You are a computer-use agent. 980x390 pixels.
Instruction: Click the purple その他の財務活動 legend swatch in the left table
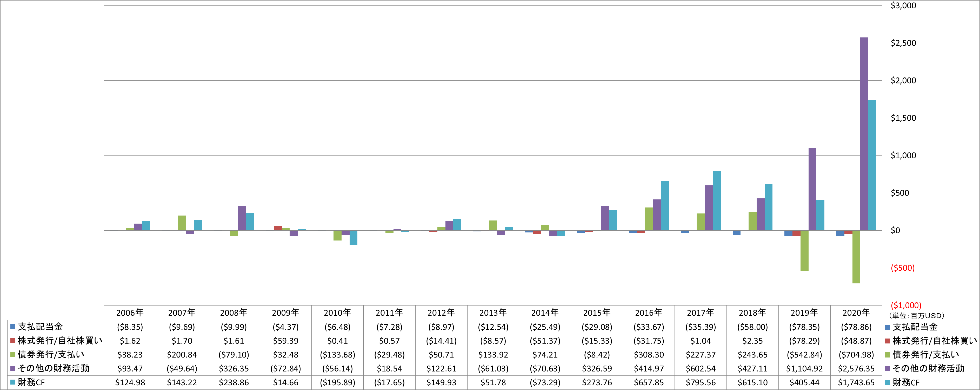(12, 368)
